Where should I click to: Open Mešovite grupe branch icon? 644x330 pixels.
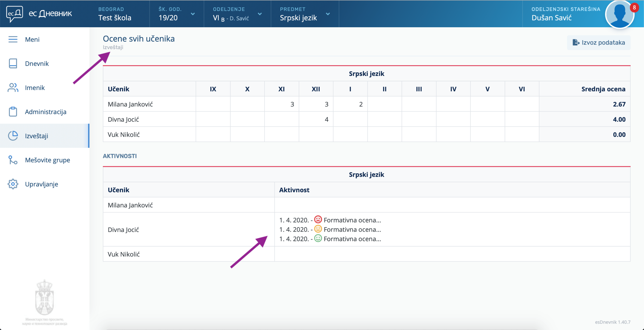[x=13, y=160]
